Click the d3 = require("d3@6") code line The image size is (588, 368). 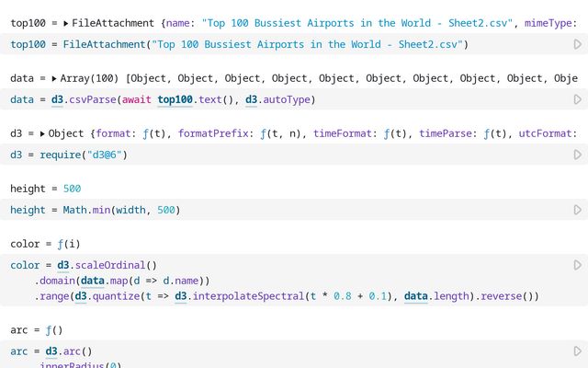pos(69,155)
